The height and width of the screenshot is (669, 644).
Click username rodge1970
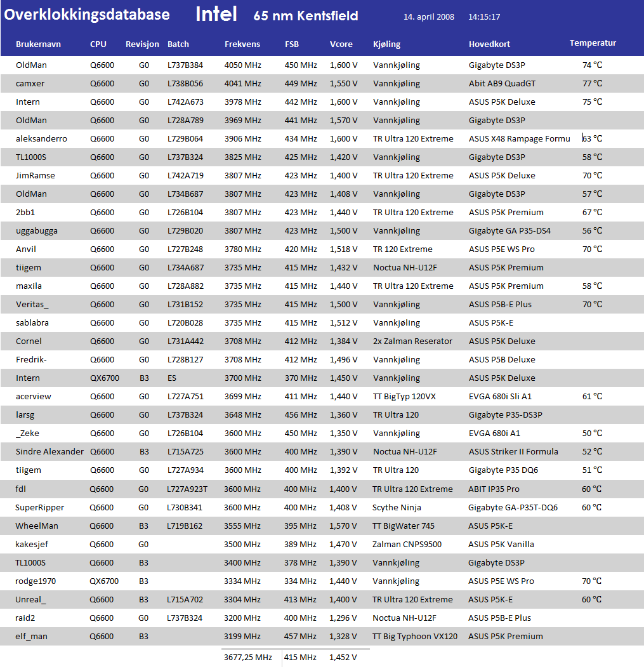(x=36, y=581)
